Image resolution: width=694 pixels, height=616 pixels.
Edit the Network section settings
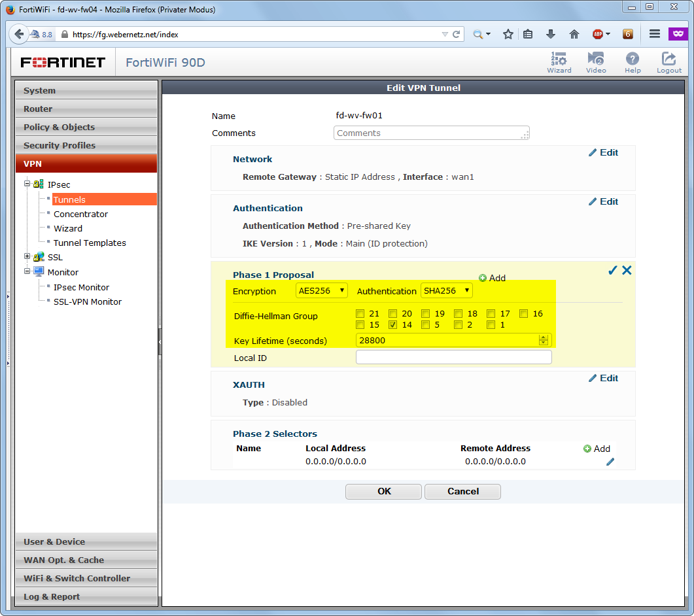[x=603, y=152]
